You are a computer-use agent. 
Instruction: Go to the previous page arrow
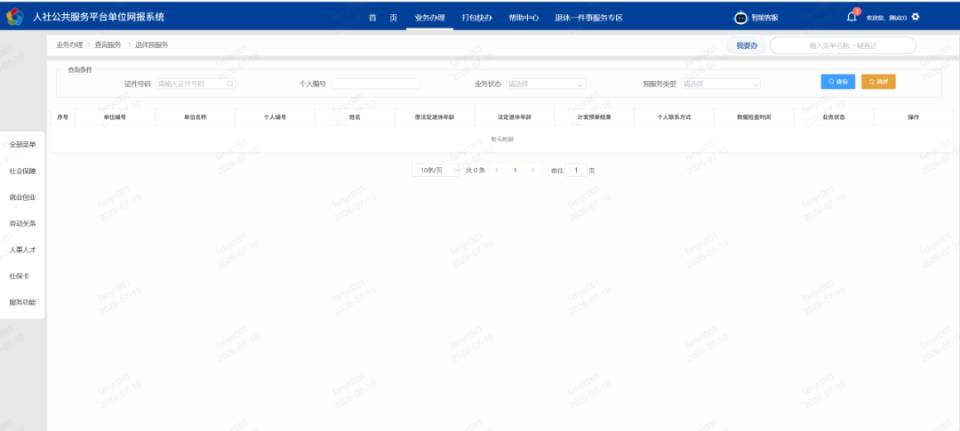[x=497, y=170]
